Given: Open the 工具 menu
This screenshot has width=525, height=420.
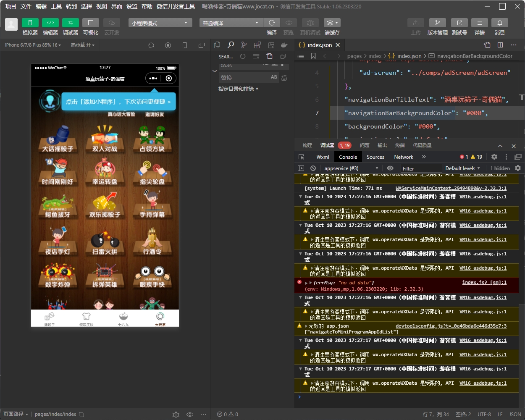Looking at the screenshot, I should tap(56, 6).
